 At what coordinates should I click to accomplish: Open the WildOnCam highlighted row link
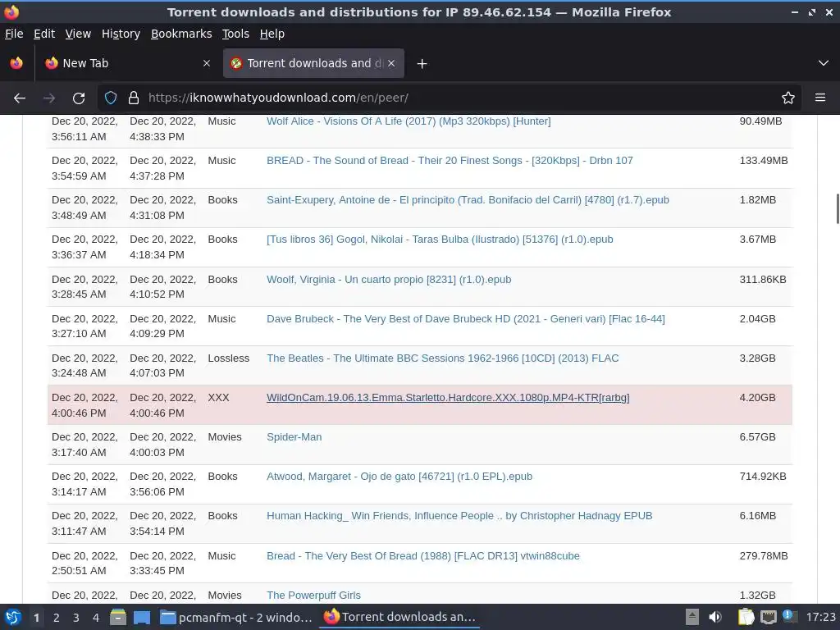click(448, 398)
